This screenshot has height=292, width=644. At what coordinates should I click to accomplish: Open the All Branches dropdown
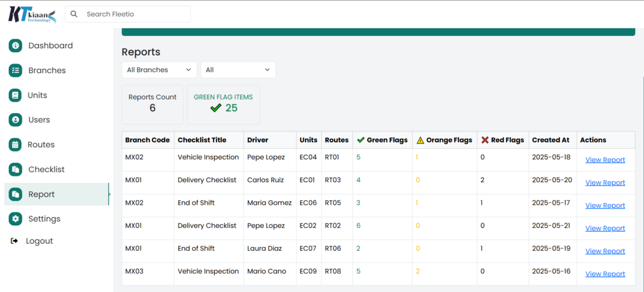(x=160, y=70)
